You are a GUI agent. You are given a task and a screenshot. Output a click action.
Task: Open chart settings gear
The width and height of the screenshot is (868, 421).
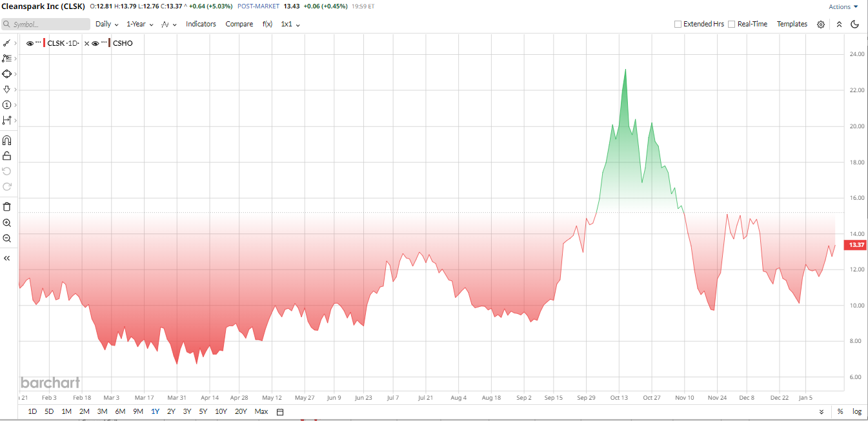click(x=821, y=24)
